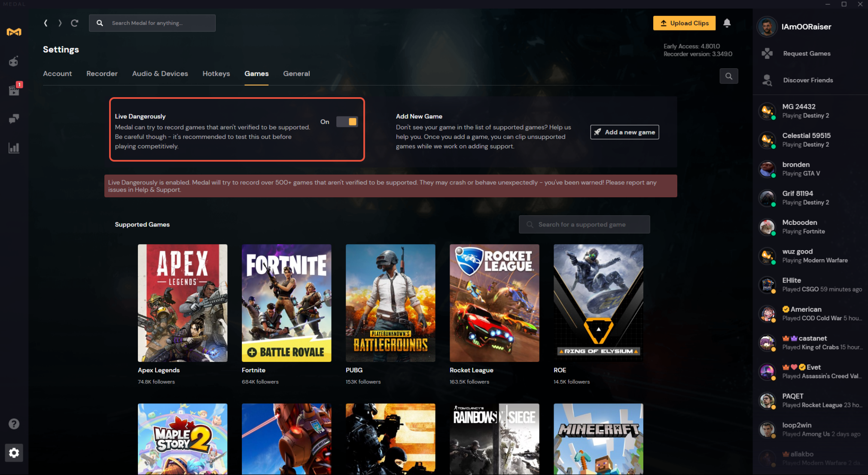868x475 pixels.
Task: Open the Apex Legends game thumbnail
Action: [183, 303]
